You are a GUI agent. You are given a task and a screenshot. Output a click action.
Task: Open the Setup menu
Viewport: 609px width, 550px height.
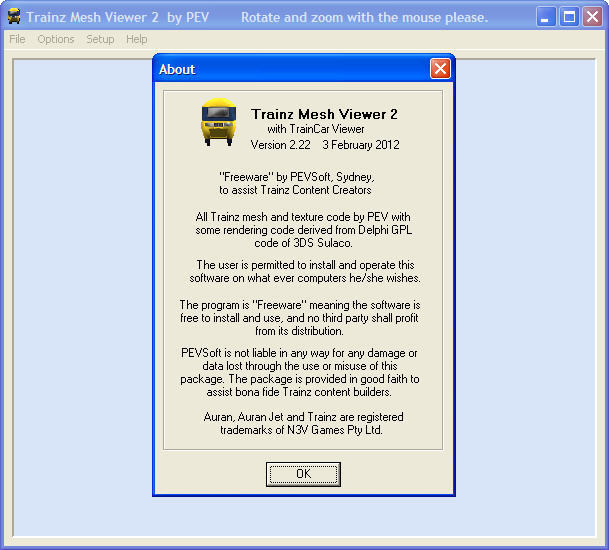[100, 39]
